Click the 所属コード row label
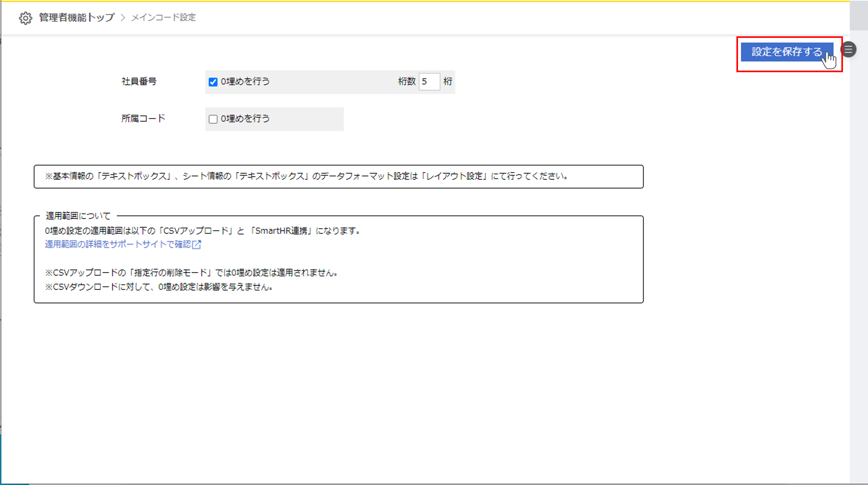868x485 pixels. point(143,119)
